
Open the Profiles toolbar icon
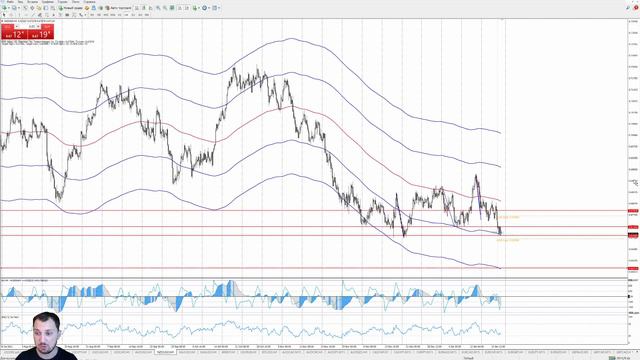click(x=14, y=8)
